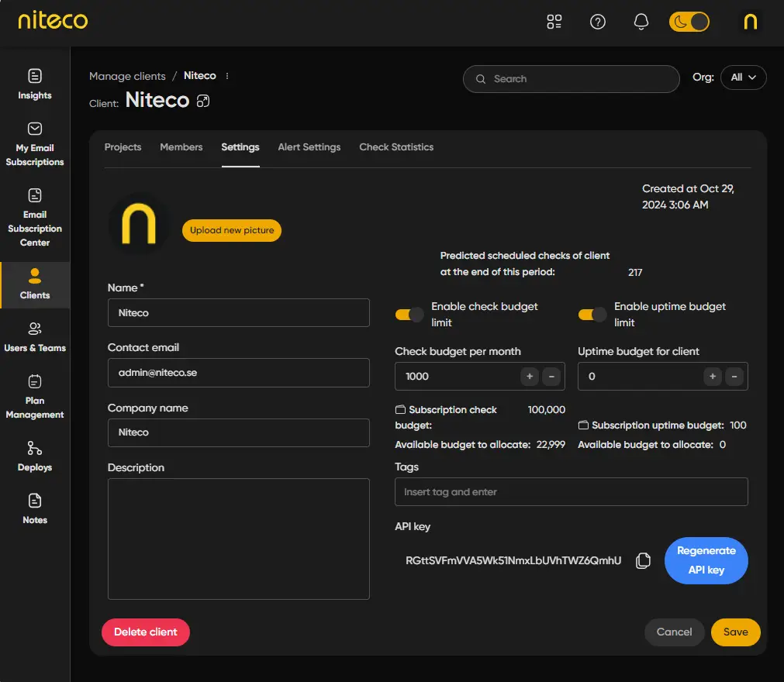Viewport: 784px width, 682px height.
Task: Click Upload new picture button
Action: 232,230
